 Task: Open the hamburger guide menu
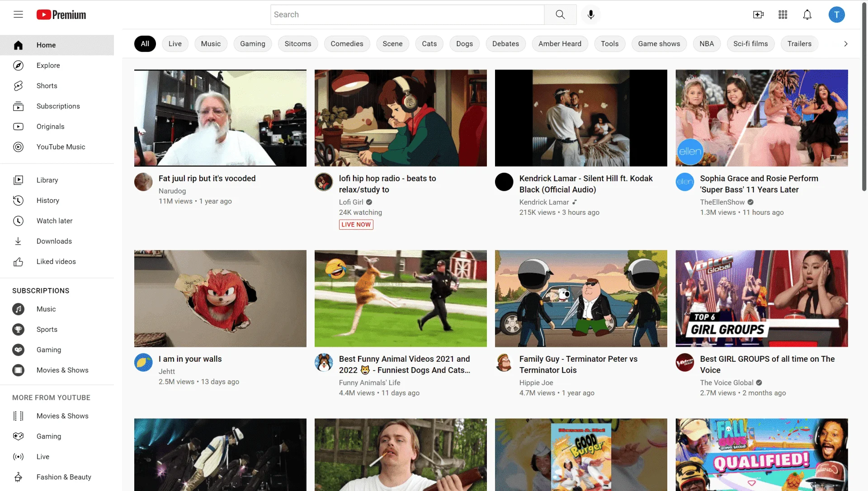[x=18, y=14]
